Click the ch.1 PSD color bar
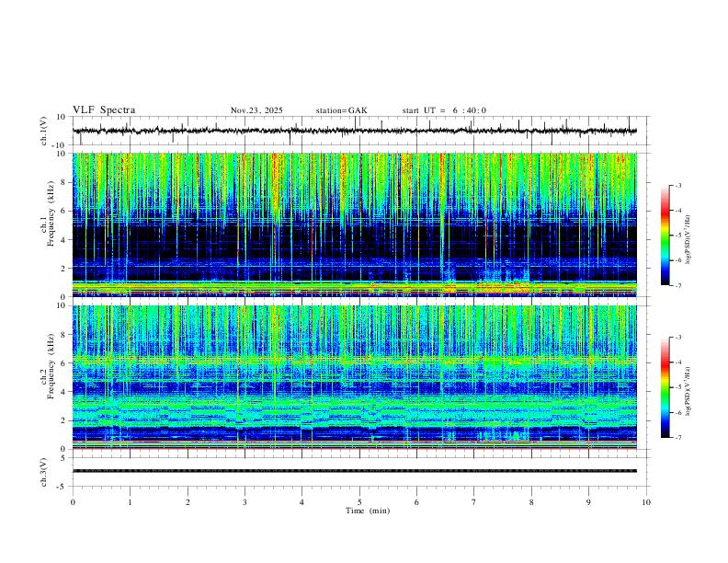Image resolution: width=728 pixels, height=563 pixels. (x=665, y=236)
